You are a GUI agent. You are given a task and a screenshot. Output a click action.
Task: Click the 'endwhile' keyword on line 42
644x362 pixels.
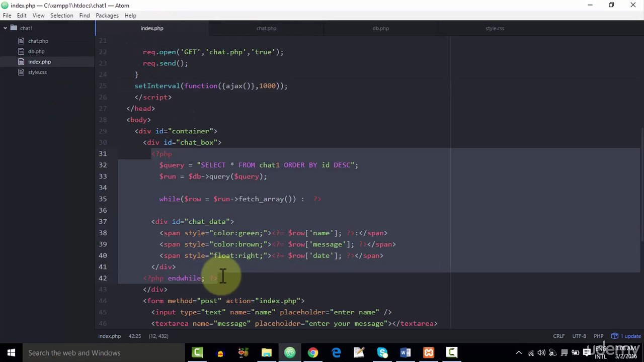[x=185, y=278]
